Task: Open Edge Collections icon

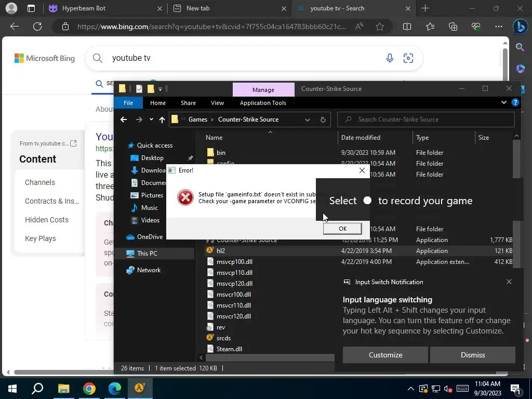Action: pyautogui.click(x=453, y=26)
